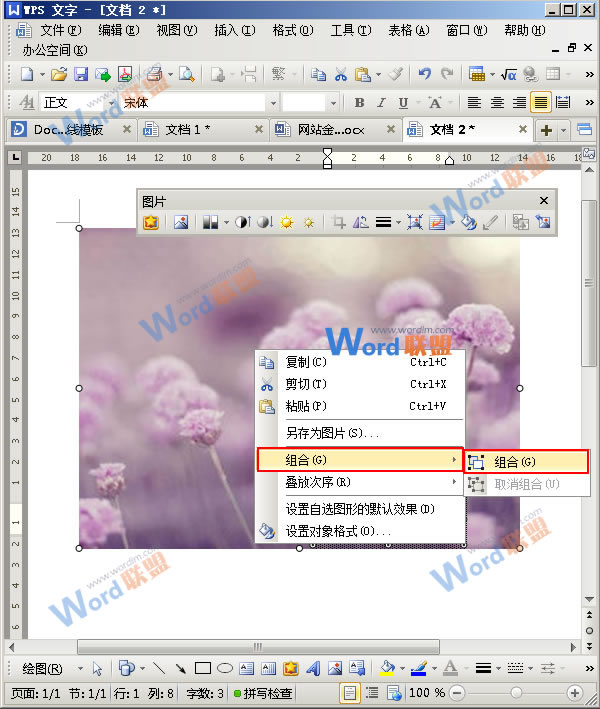Close the 网站金...ocx tab

point(391,129)
